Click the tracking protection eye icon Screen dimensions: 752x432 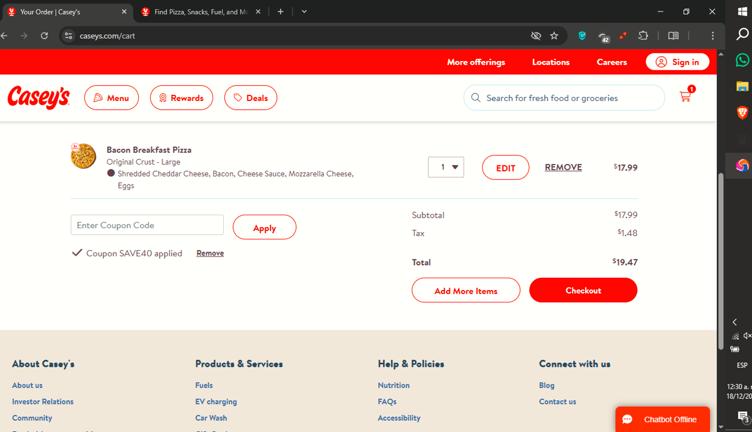[536, 35]
